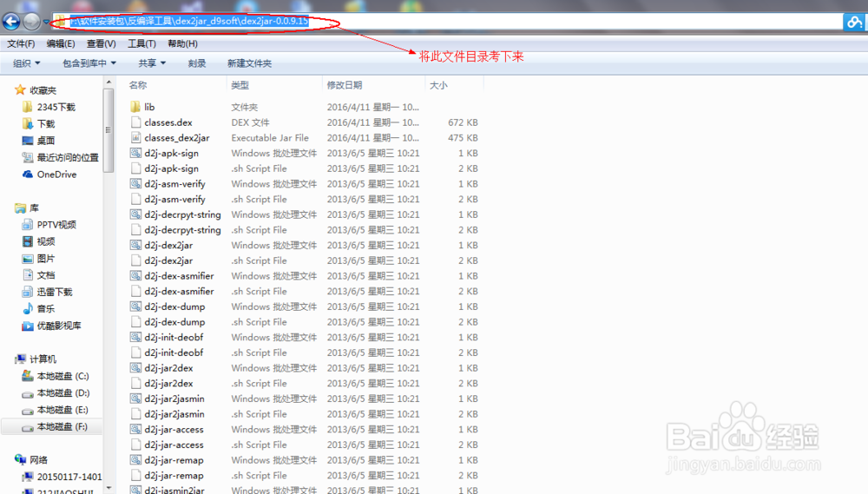Image resolution: width=868 pixels, height=494 pixels.
Task: Expand the 网络 node
Action: pos(31,459)
